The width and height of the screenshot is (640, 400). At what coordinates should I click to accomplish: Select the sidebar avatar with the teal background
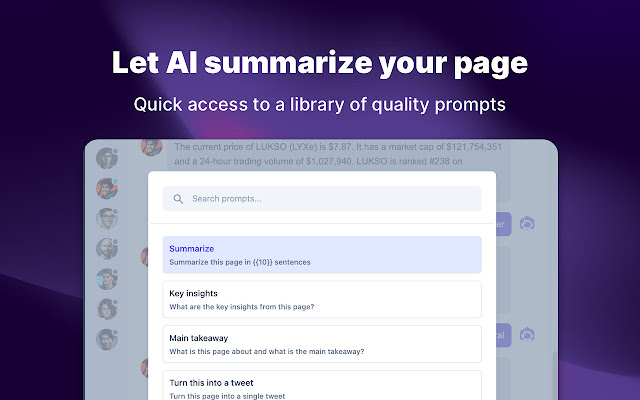tap(107, 279)
